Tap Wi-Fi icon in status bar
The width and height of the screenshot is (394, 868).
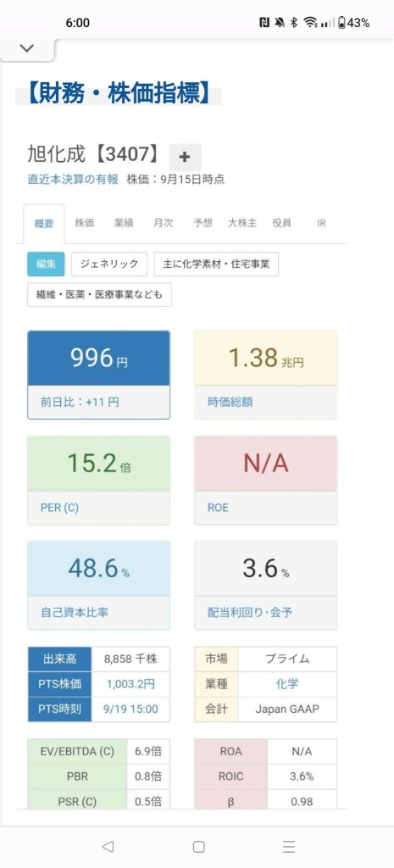tap(311, 23)
